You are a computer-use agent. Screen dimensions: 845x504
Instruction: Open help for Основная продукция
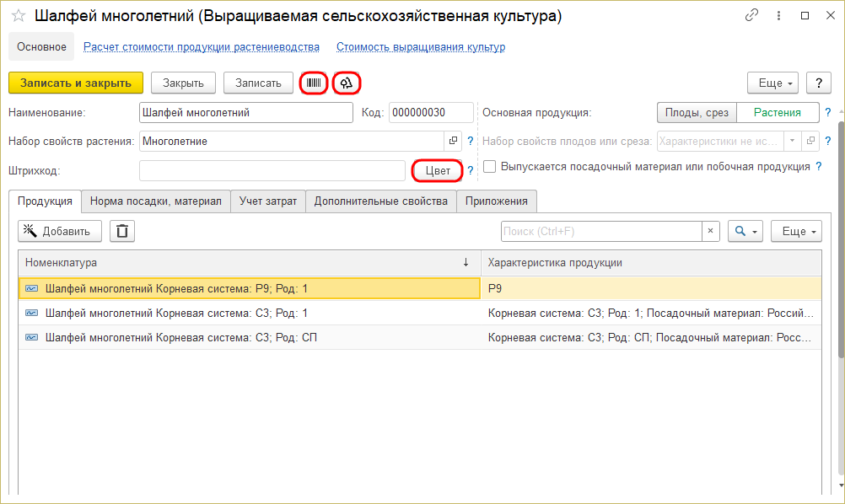(x=828, y=113)
